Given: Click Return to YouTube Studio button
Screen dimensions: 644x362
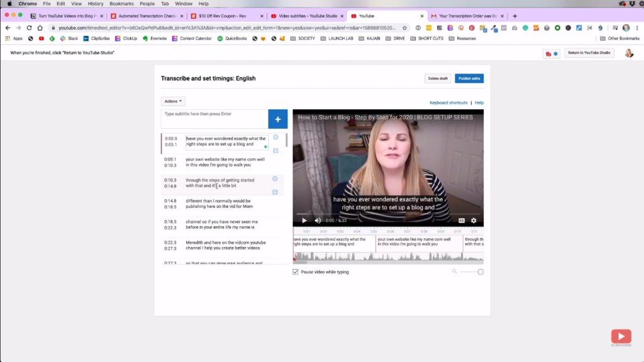Looking at the screenshot, I should point(589,53).
